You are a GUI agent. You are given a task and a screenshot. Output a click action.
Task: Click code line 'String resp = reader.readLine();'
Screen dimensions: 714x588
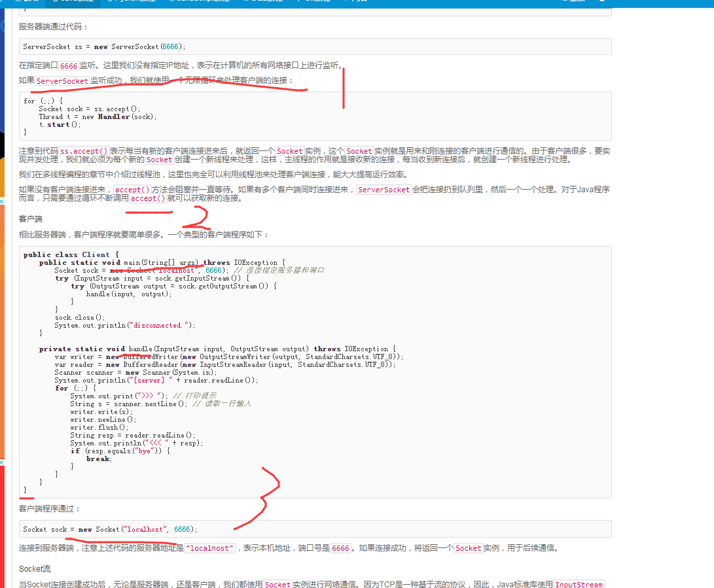point(132,435)
